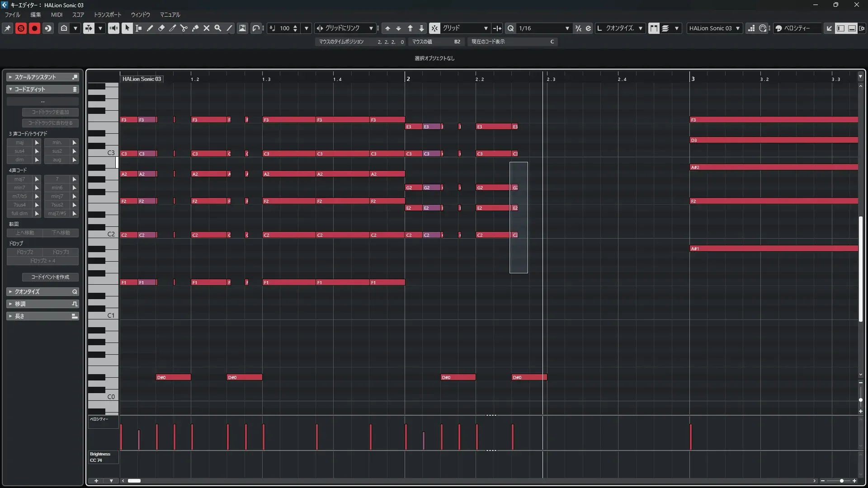Screen dimensions: 868x488
Task: Select the Mute X tool
Action: coord(207,28)
